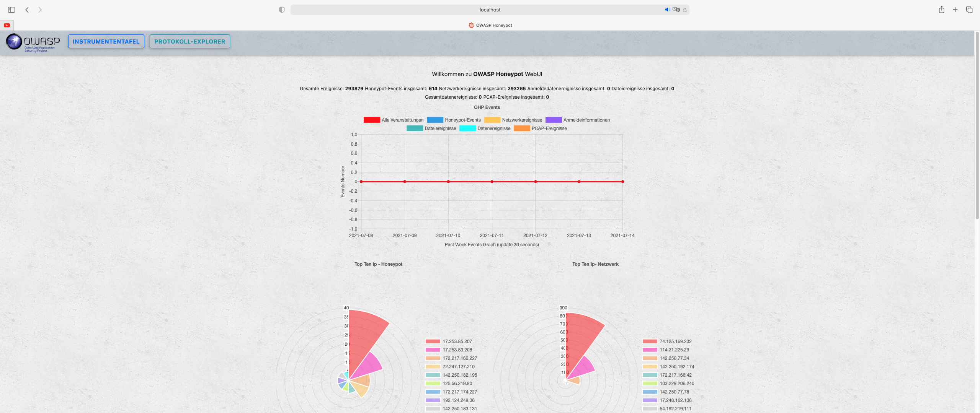
Task: Toggle the Netzwerkereignisse legend series
Action: (x=513, y=120)
